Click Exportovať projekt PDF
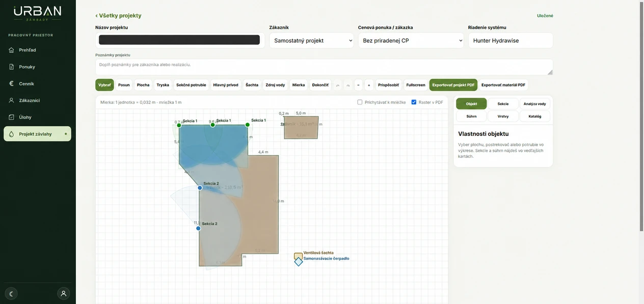Viewport: 644px width, 304px height. tap(453, 85)
